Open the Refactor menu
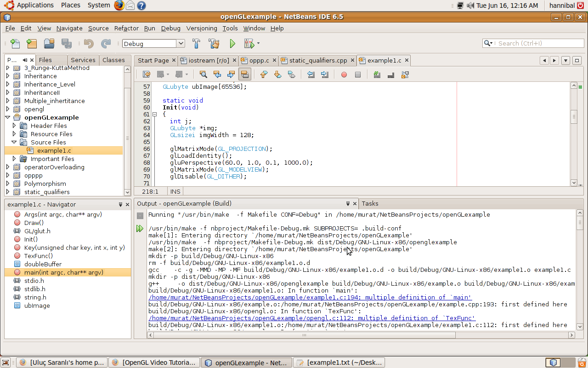This screenshot has height=368, width=588. (x=126, y=28)
